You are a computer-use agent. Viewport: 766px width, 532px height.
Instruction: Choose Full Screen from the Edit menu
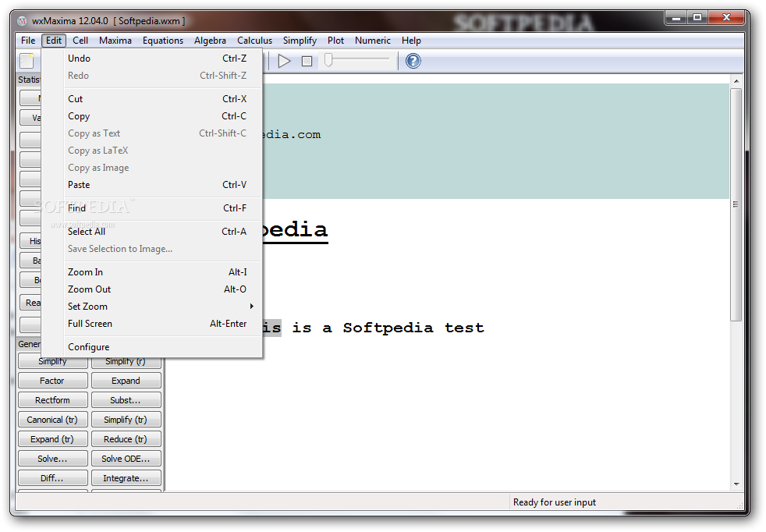152,324
